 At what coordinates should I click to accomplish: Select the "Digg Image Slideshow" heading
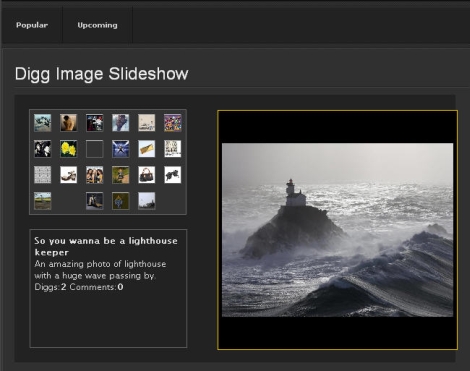coord(101,74)
